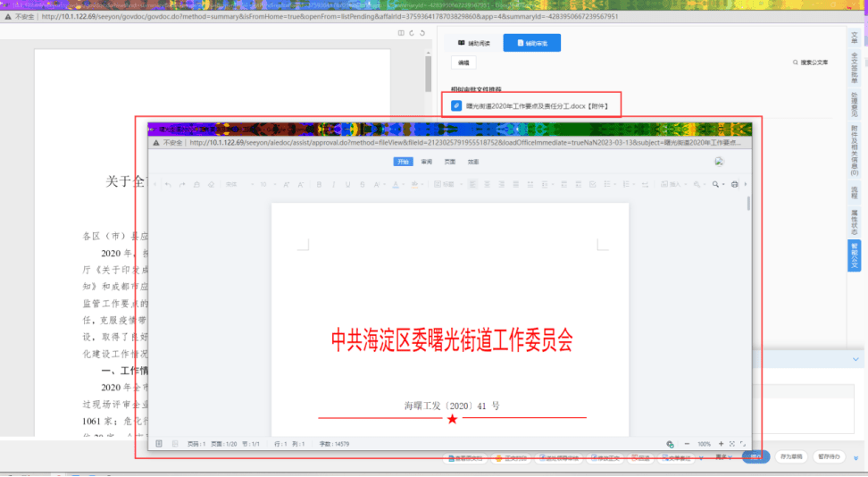The image size is (868, 477).
Task: Select the format painter brush icon
Action: [x=196, y=185]
